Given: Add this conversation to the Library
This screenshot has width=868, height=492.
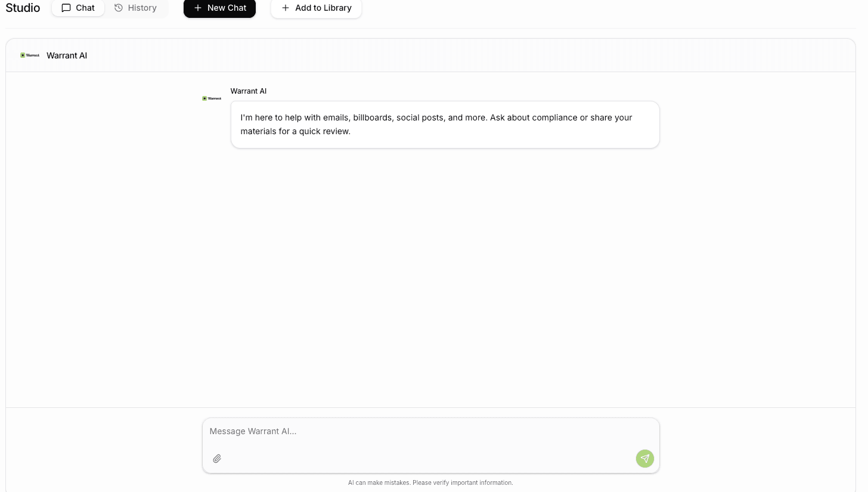Looking at the screenshot, I should click(316, 8).
